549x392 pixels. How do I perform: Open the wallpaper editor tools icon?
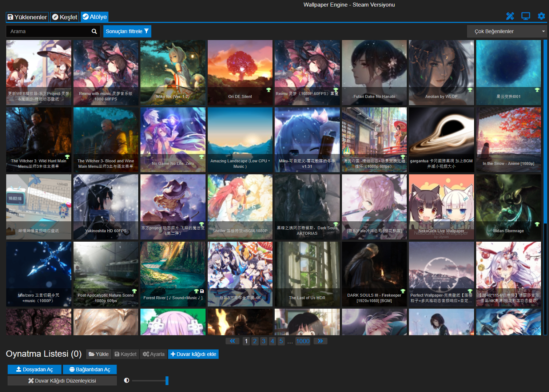coord(510,16)
